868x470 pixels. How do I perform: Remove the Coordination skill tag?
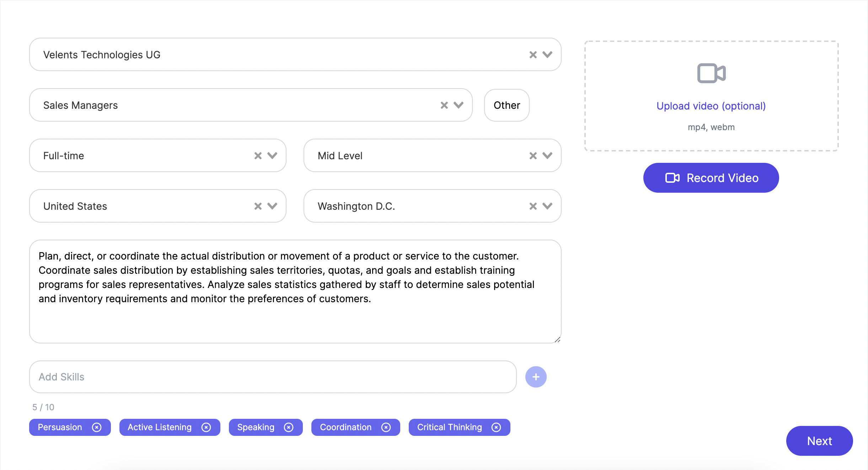coord(386,427)
